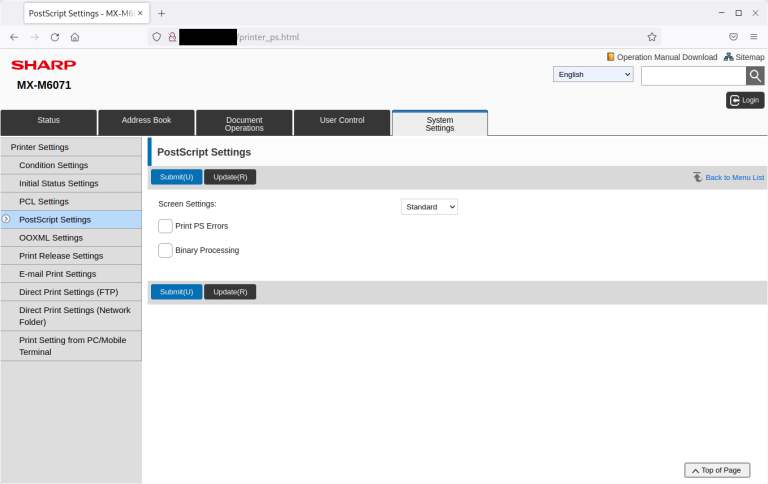This screenshot has height=484, width=768.
Task: Click the top Submit(U) button
Action: pos(176,177)
